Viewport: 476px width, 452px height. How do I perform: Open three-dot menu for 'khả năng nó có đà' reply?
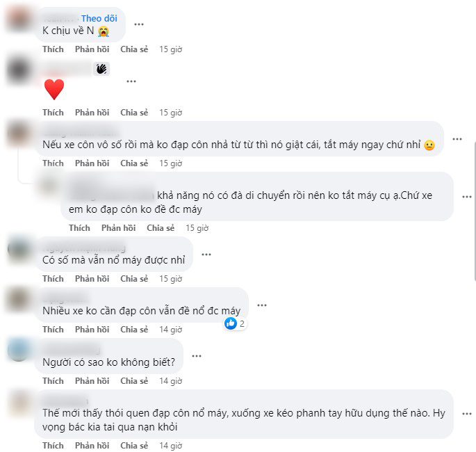467,197
